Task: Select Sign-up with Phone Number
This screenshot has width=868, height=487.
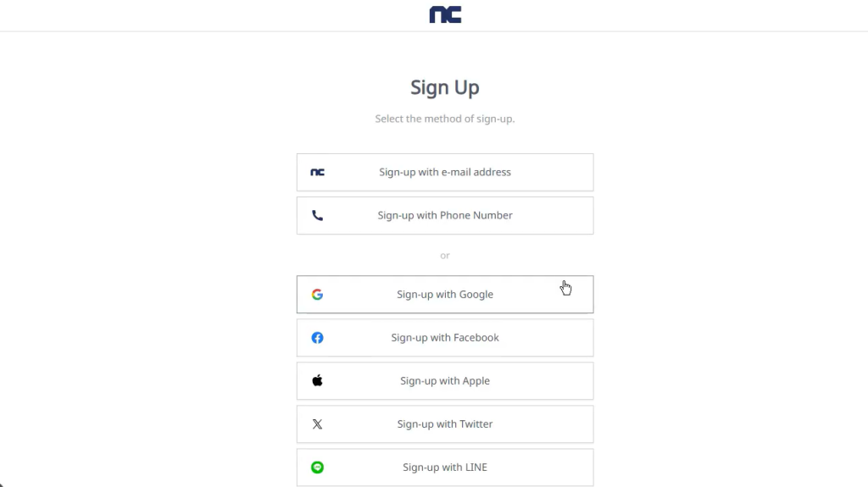Action: pos(445,215)
